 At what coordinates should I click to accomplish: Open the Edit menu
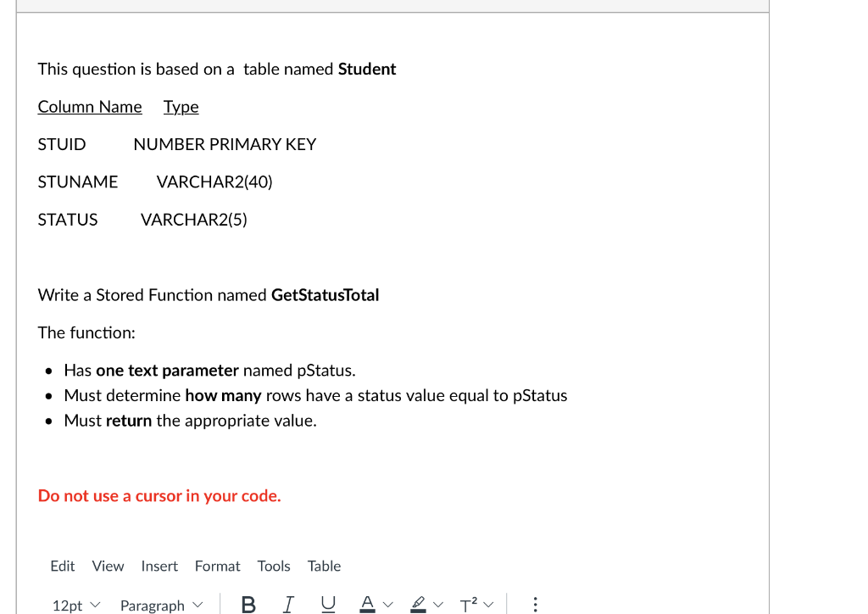[62, 566]
